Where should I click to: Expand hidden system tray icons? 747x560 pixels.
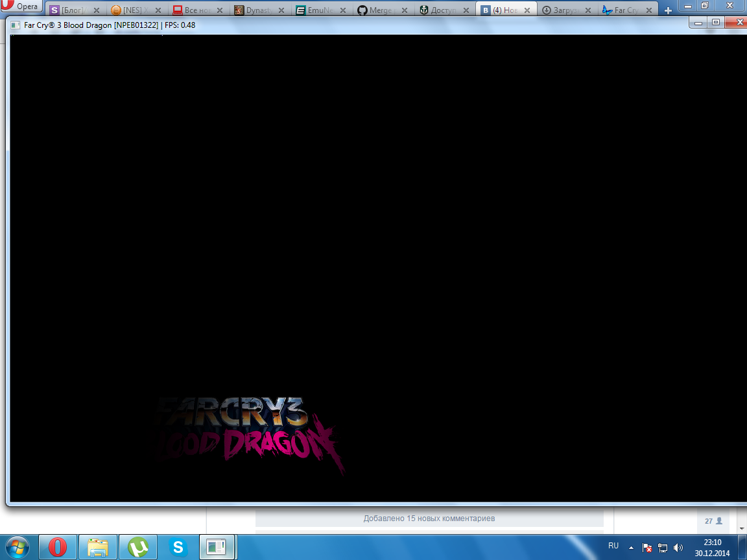click(x=631, y=547)
